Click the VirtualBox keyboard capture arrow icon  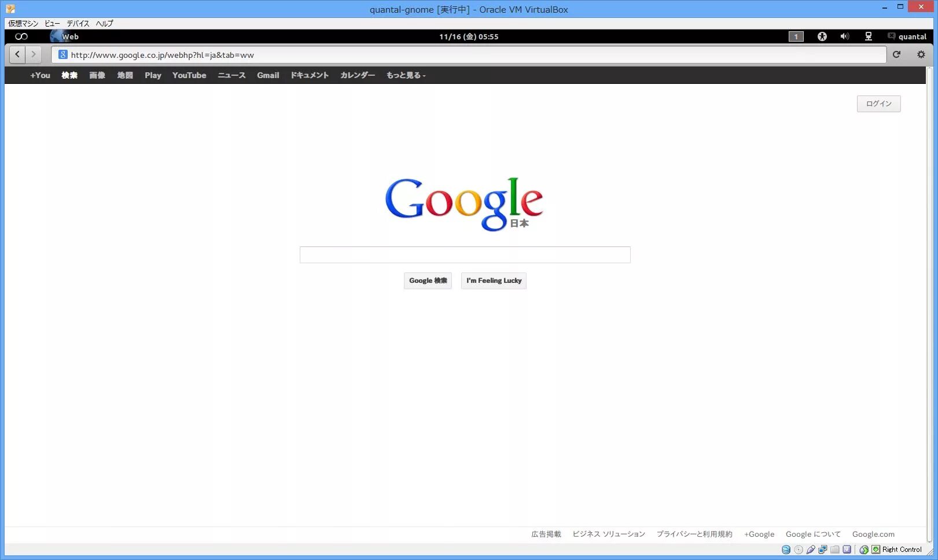pos(876,550)
